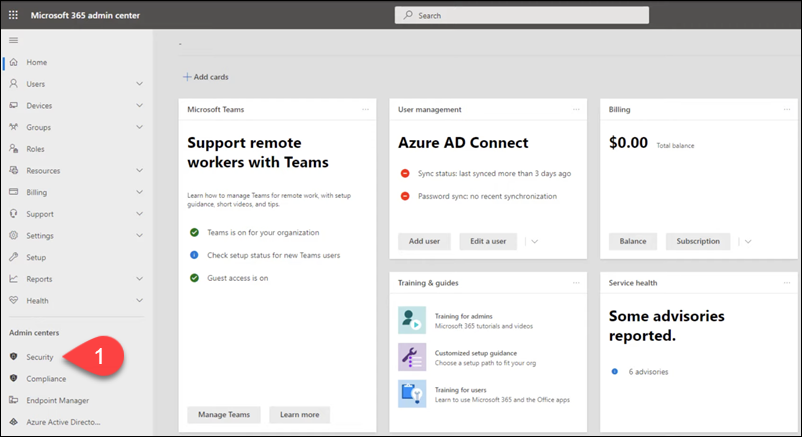The width and height of the screenshot is (802, 437).
Task: Click the Endpoint Manager icon
Action: point(14,400)
